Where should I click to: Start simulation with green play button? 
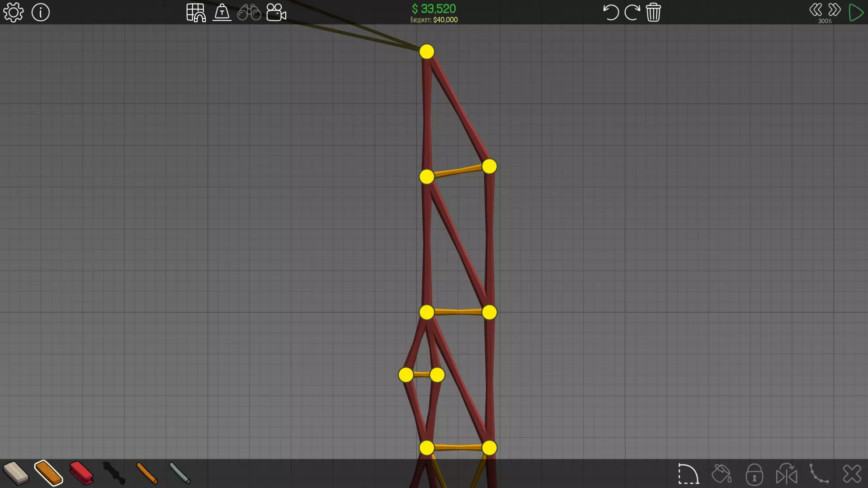coord(856,13)
